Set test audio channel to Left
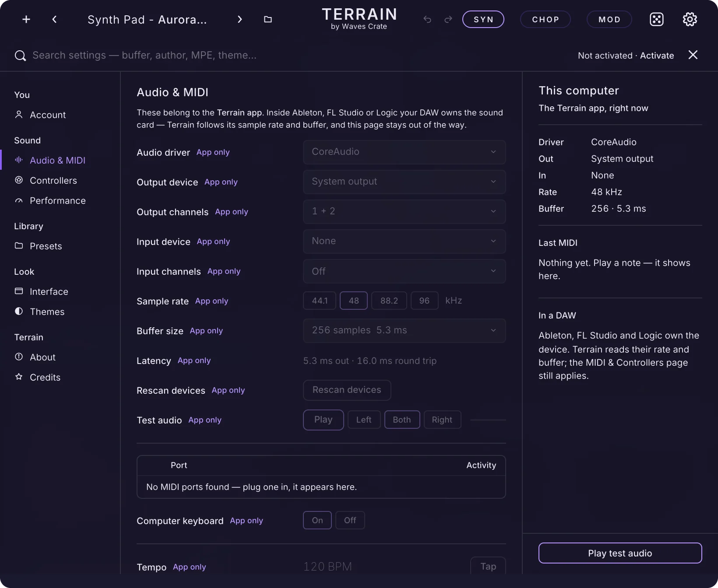The height and width of the screenshot is (588, 718). click(364, 420)
